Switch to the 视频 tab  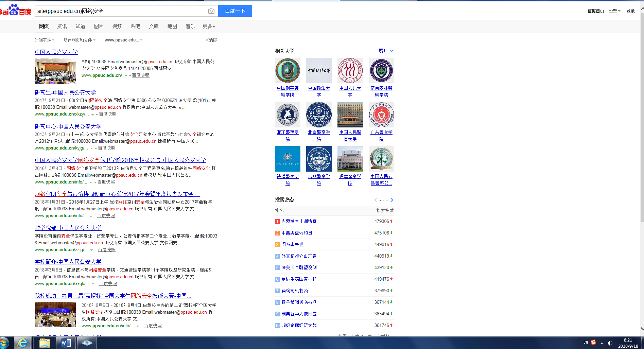tap(117, 26)
